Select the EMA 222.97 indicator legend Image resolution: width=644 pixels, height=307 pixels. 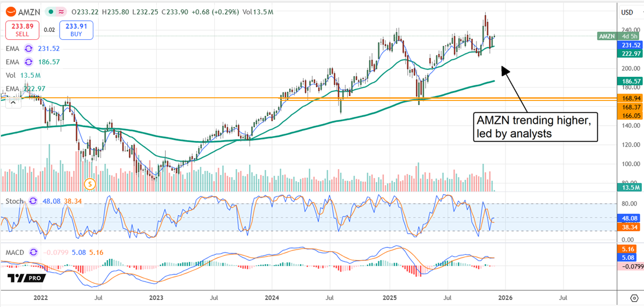click(x=25, y=89)
